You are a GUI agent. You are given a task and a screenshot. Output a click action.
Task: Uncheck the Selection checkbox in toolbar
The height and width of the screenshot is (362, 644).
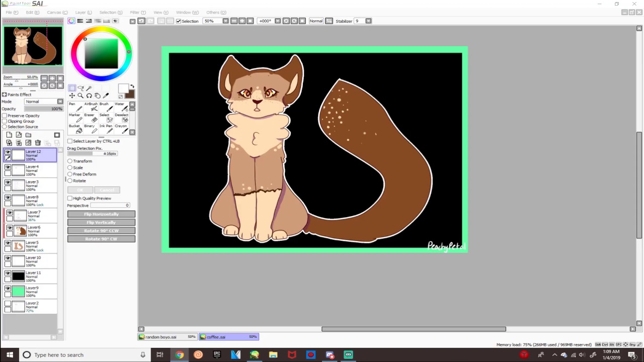pos(179,21)
